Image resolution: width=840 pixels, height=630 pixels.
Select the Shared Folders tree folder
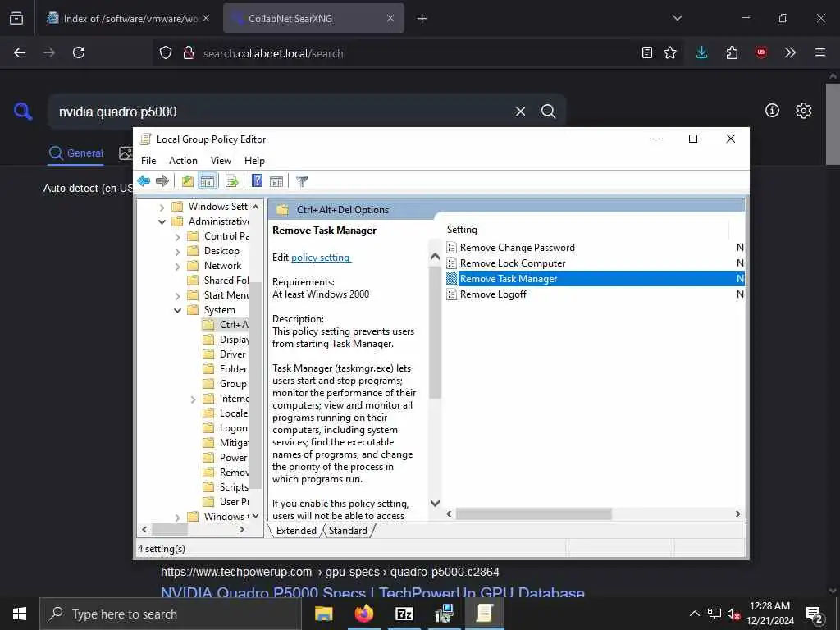point(218,281)
